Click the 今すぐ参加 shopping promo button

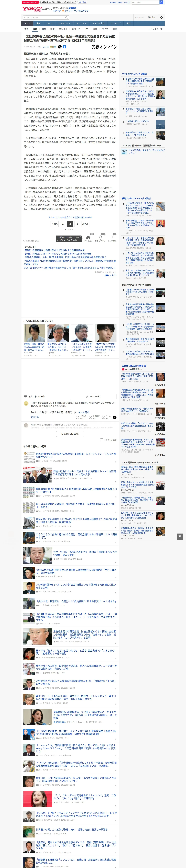click(82, 2)
